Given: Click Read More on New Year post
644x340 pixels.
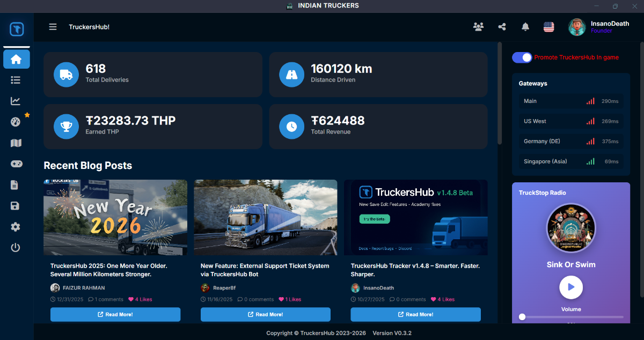Looking at the screenshot, I should [115, 314].
